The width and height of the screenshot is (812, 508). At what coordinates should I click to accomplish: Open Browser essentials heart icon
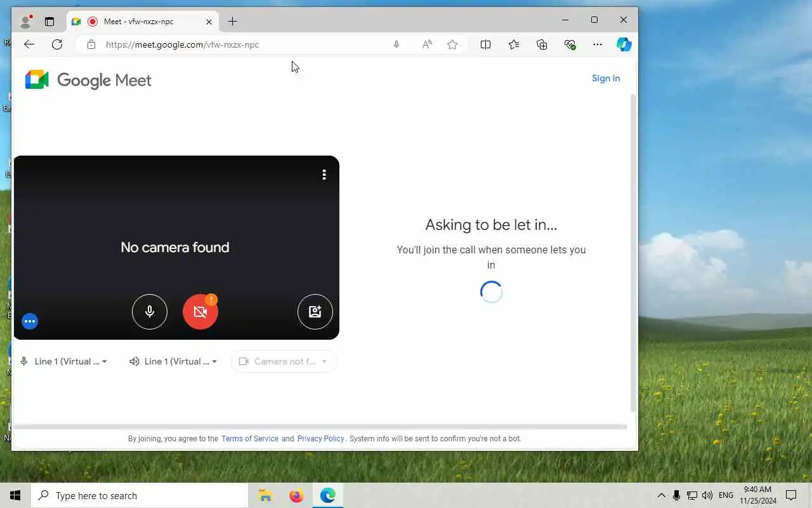pyautogui.click(x=570, y=44)
